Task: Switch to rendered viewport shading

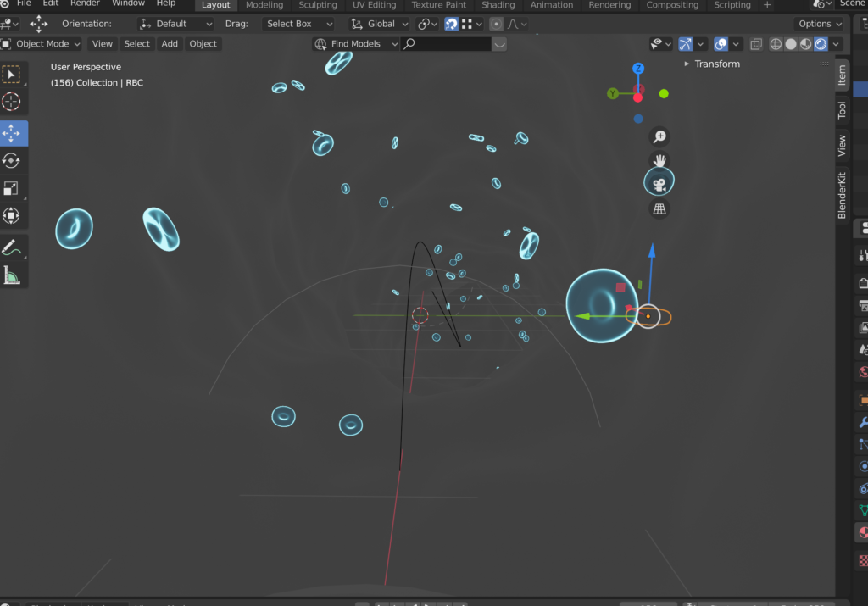Action: click(x=821, y=44)
